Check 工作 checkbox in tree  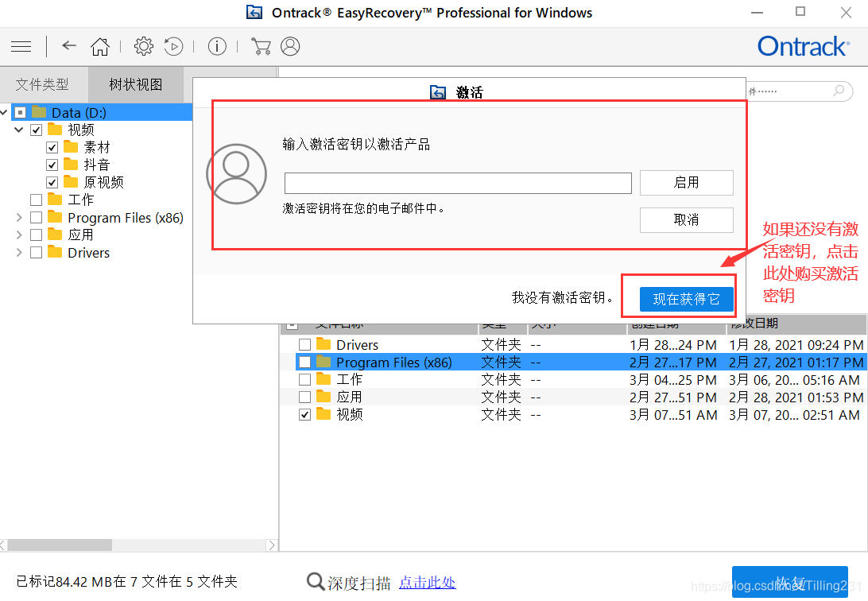tap(37, 200)
